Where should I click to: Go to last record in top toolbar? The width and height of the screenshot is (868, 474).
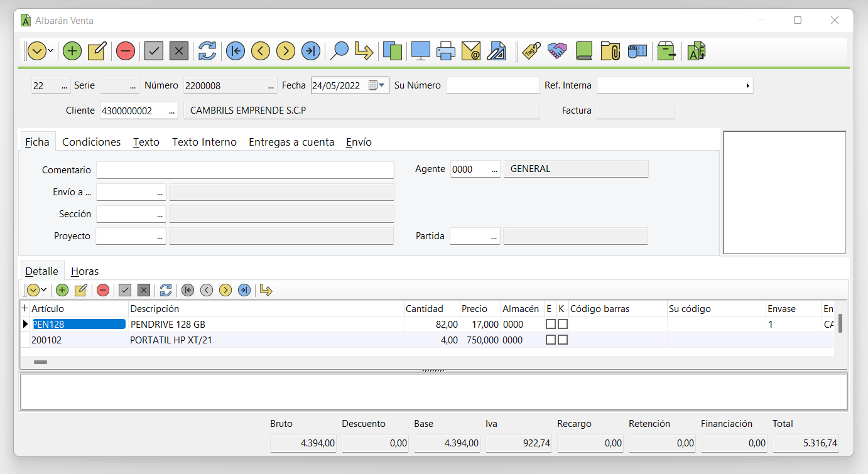311,51
